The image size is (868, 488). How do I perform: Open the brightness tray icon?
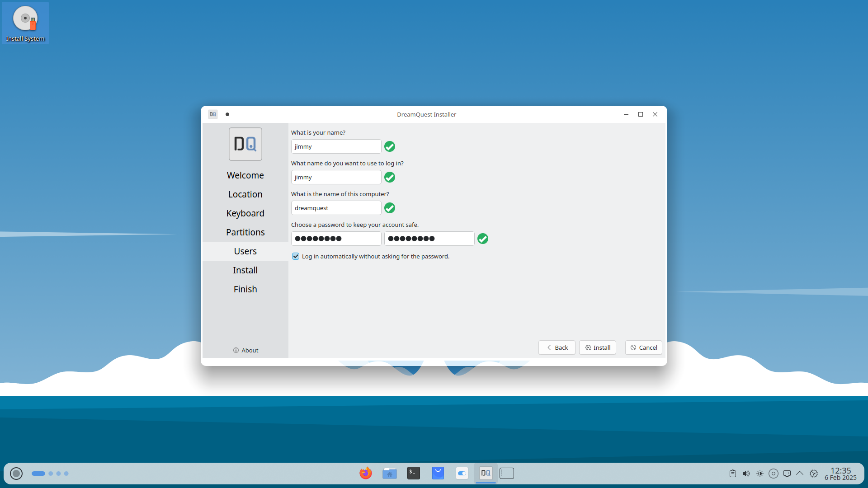[x=759, y=474]
